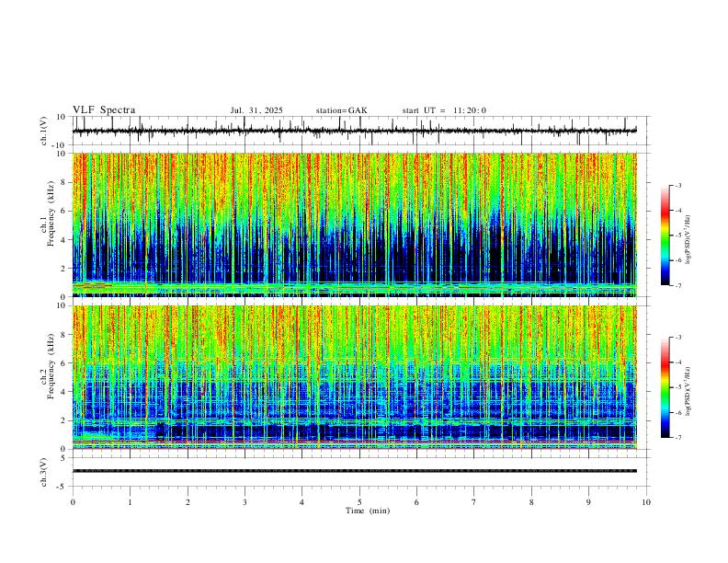Click the "5" tick on ch.3(V) axis
Viewport: 728px width, 563px height.
63,458
